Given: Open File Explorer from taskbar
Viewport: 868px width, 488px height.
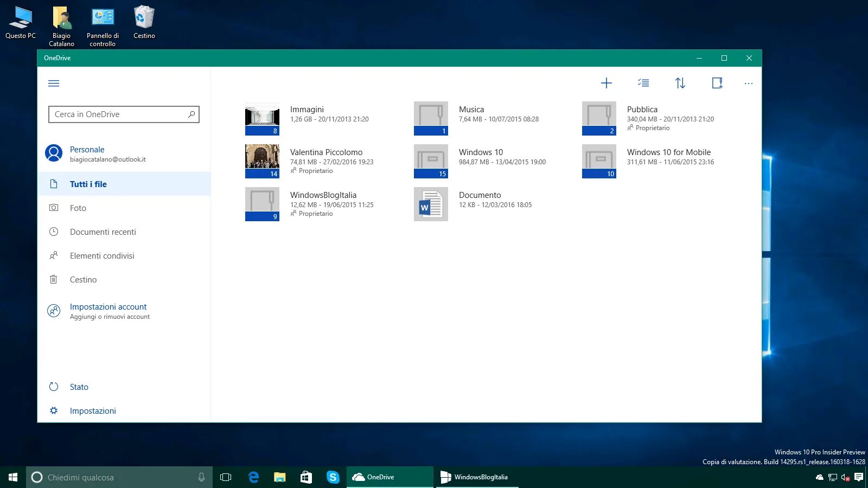Looking at the screenshot, I should point(280,477).
